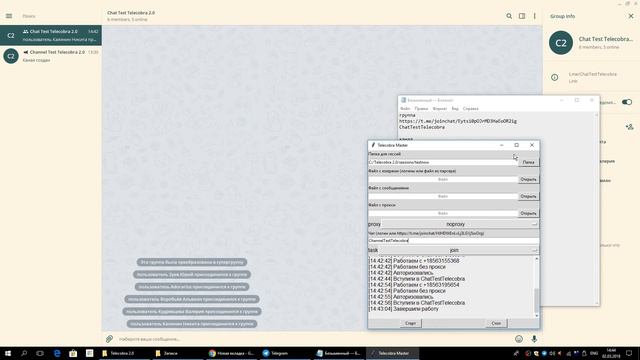Open the three-dots more options menu
Image resolution: width=640 pixels, height=360 pixels.
click(x=534, y=16)
